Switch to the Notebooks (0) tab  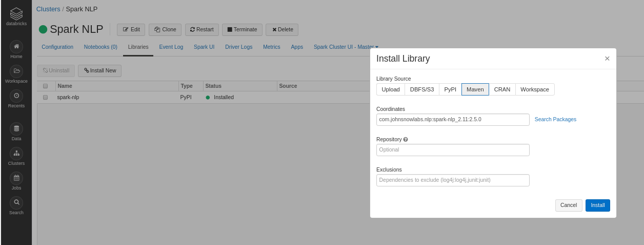click(x=100, y=47)
